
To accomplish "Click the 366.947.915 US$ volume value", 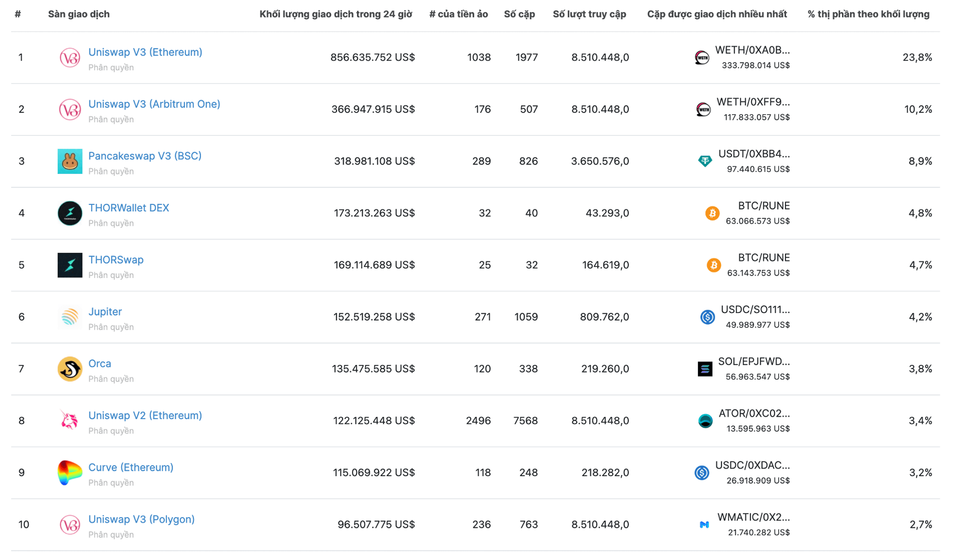I will [x=374, y=109].
